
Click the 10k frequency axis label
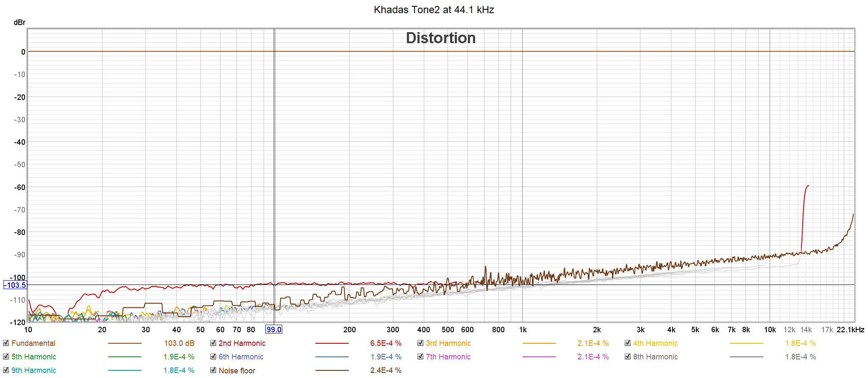click(770, 330)
